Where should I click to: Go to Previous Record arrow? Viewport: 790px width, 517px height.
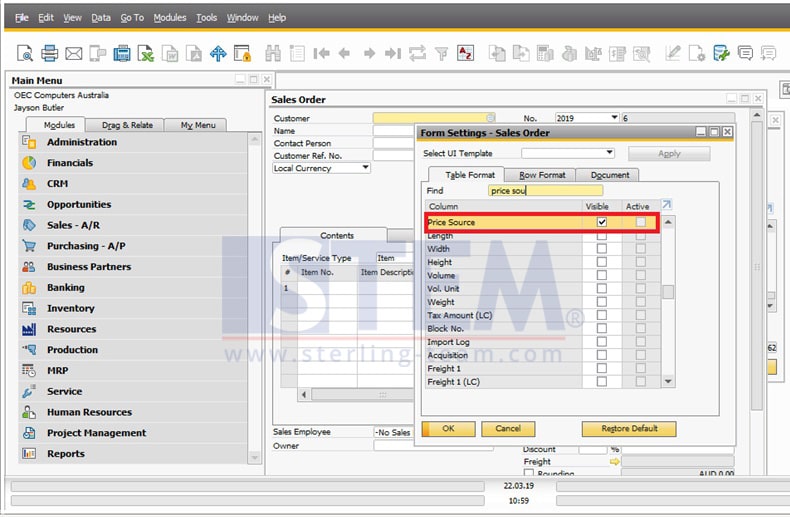pos(345,53)
